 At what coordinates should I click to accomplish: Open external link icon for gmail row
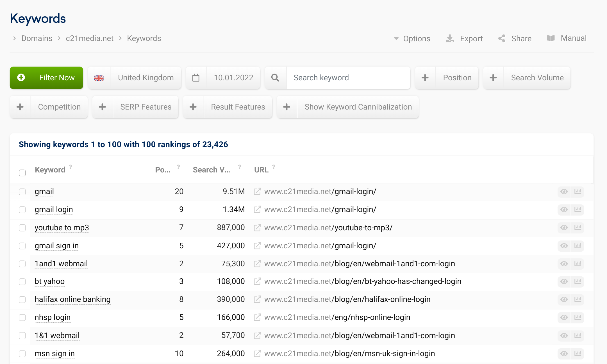[x=257, y=192]
